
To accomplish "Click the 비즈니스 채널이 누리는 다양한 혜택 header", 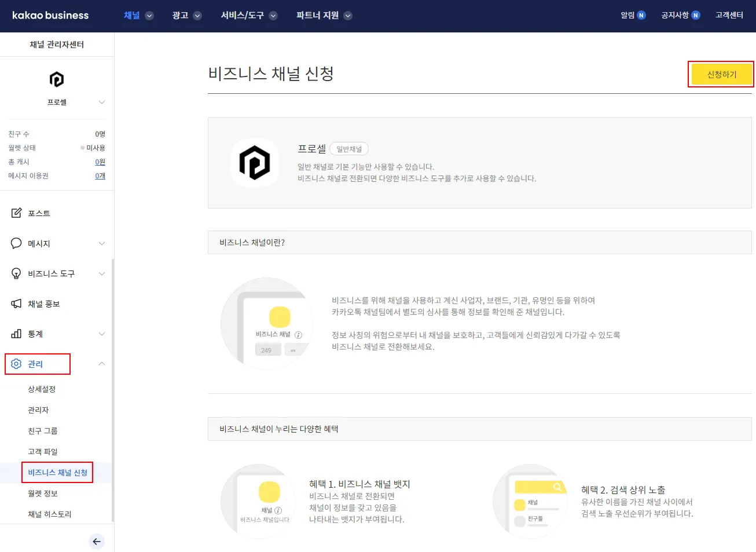I will tap(479, 429).
